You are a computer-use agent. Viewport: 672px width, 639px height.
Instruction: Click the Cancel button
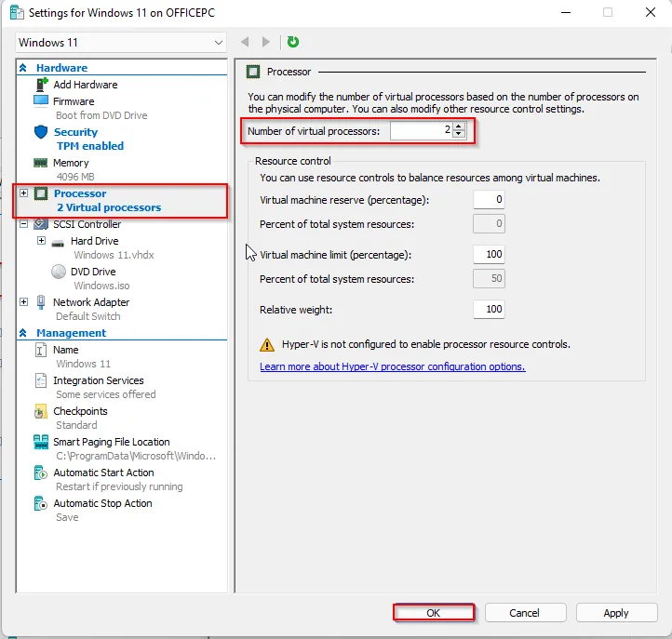click(525, 613)
